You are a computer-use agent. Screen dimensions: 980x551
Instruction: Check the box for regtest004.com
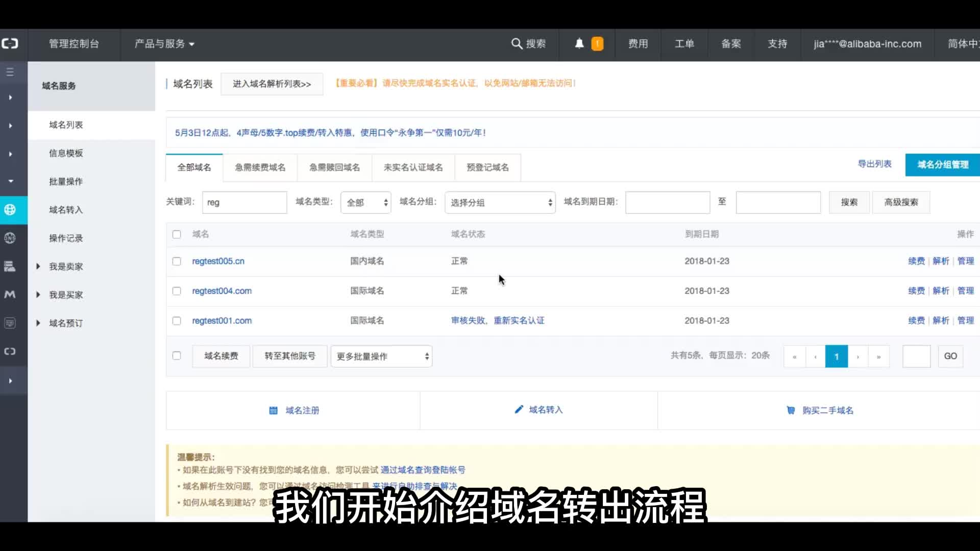point(177,291)
